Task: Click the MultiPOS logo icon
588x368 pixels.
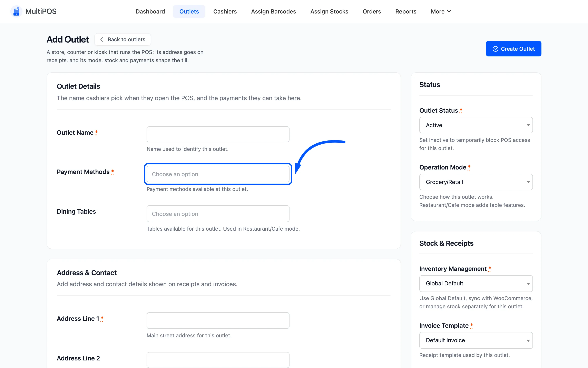Action: (x=16, y=11)
